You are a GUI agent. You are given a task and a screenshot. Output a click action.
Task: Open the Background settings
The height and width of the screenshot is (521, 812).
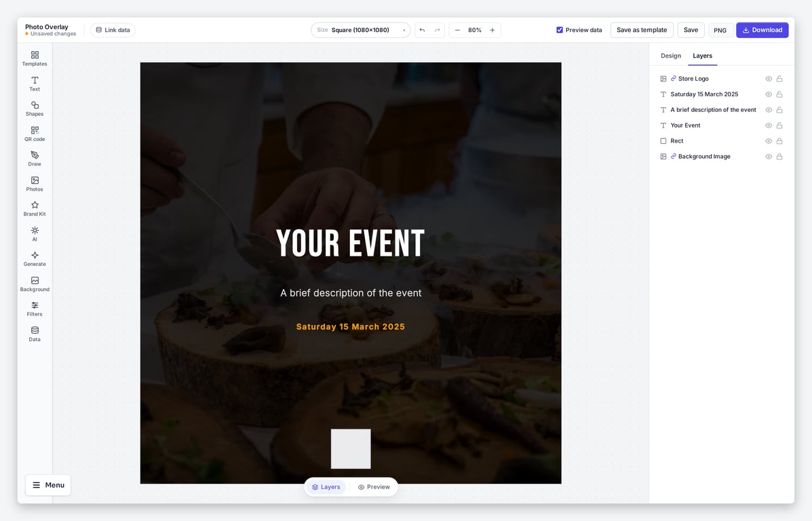tap(35, 284)
